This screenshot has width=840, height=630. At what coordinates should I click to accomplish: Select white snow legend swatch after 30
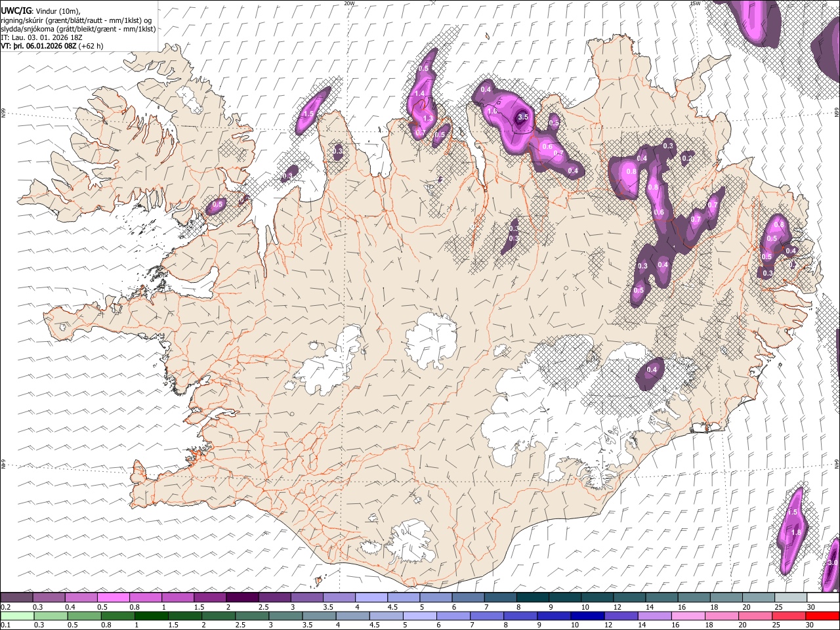(823, 597)
